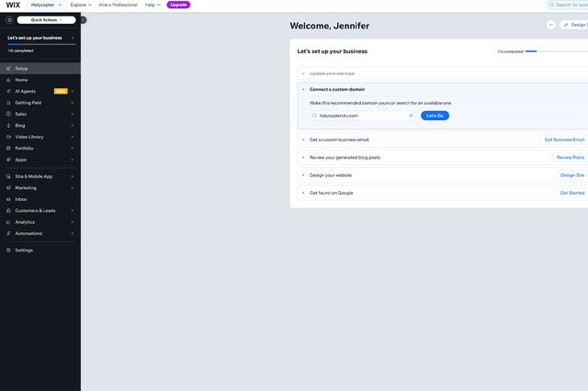Image resolution: width=588 pixels, height=391 pixels.
Task: Expand the Blog submenu chevron
Action: coord(73,126)
